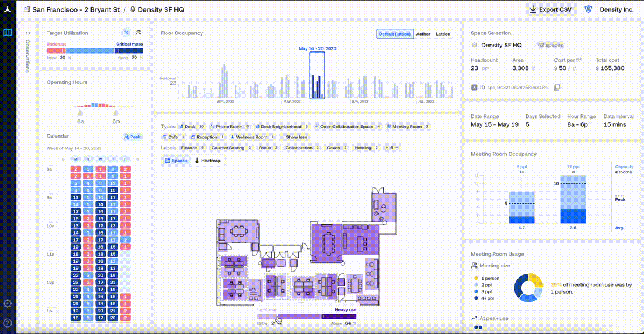Filter by the Focus label
The image size is (644, 334).
point(268,148)
